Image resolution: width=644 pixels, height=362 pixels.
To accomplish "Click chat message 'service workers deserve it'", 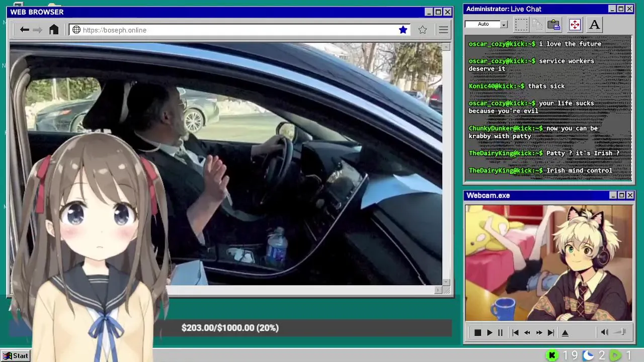I will click(x=531, y=65).
